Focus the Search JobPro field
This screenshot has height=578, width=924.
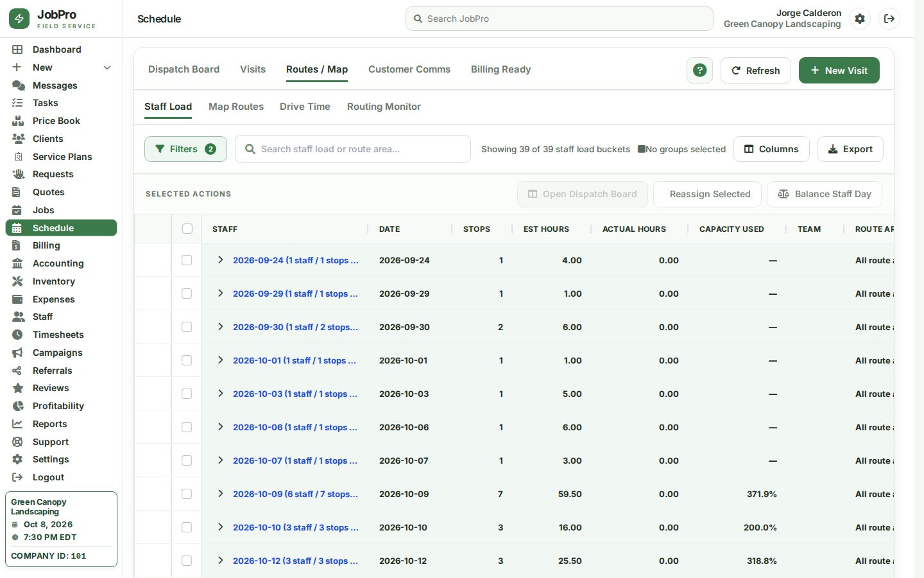click(x=560, y=19)
